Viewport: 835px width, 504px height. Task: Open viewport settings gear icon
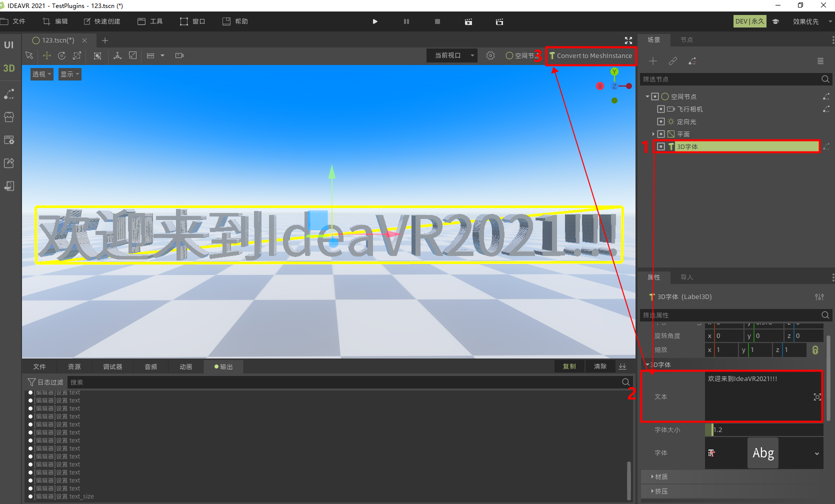click(490, 55)
